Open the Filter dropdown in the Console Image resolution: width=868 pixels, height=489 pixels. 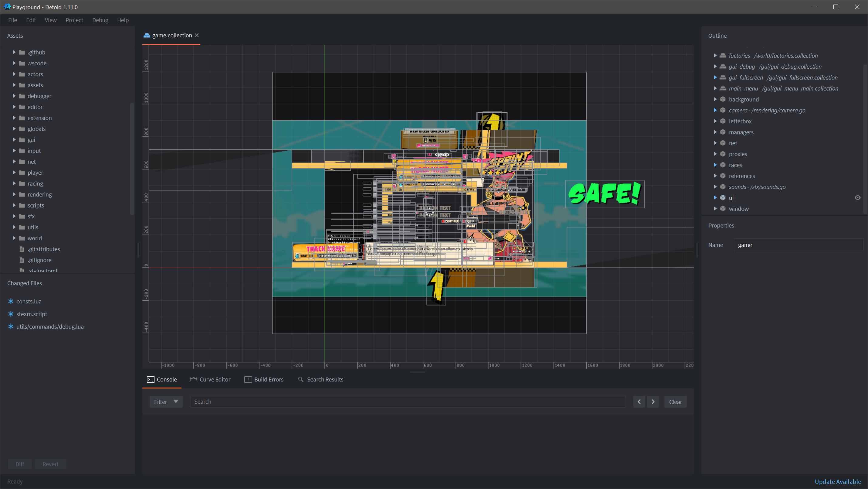[x=165, y=402]
